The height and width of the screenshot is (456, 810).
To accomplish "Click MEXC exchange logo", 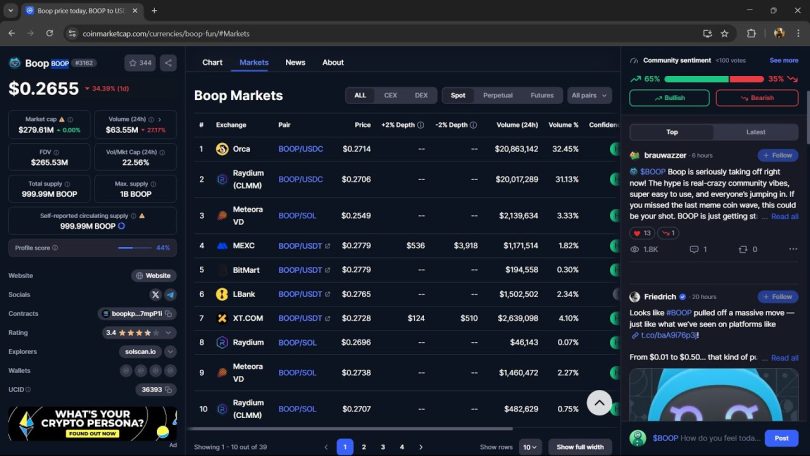I will point(222,246).
